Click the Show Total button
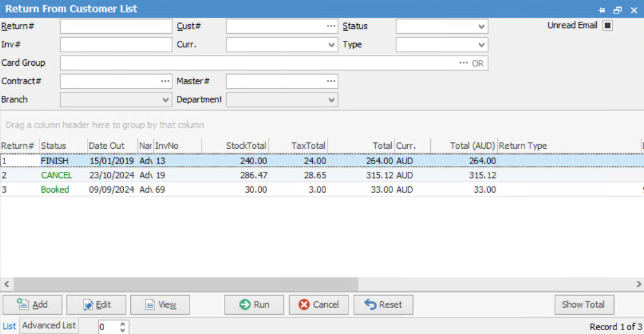Image resolution: width=644 pixels, height=334 pixels. pyautogui.click(x=583, y=305)
